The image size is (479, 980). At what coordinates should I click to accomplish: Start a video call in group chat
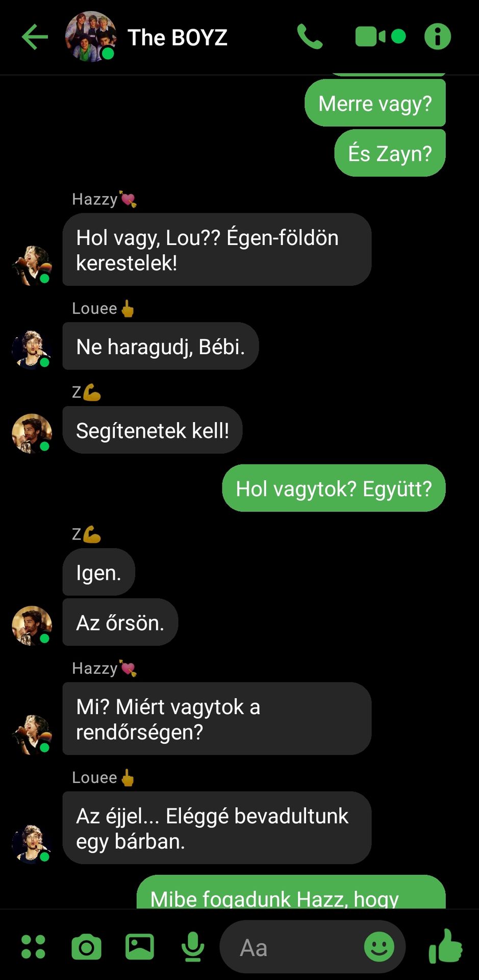tap(380, 37)
